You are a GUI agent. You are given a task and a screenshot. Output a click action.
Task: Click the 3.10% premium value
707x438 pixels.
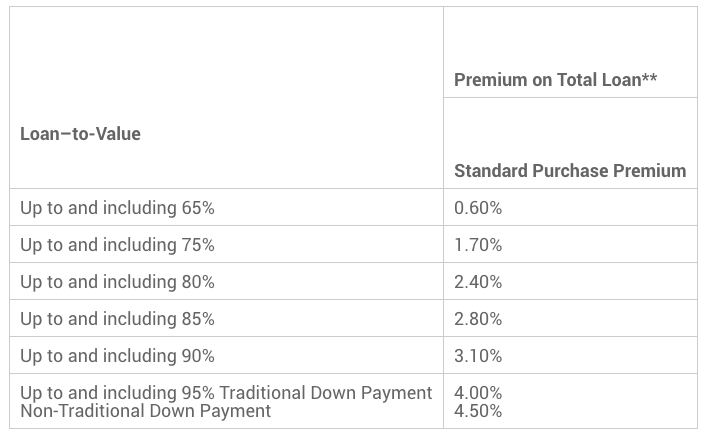click(478, 356)
